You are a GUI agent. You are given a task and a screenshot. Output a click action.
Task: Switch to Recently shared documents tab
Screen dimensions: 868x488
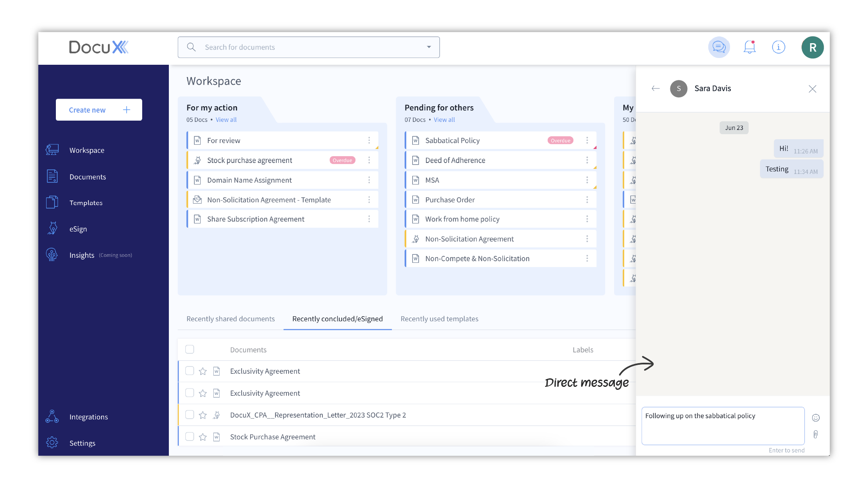pyautogui.click(x=231, y=318)
